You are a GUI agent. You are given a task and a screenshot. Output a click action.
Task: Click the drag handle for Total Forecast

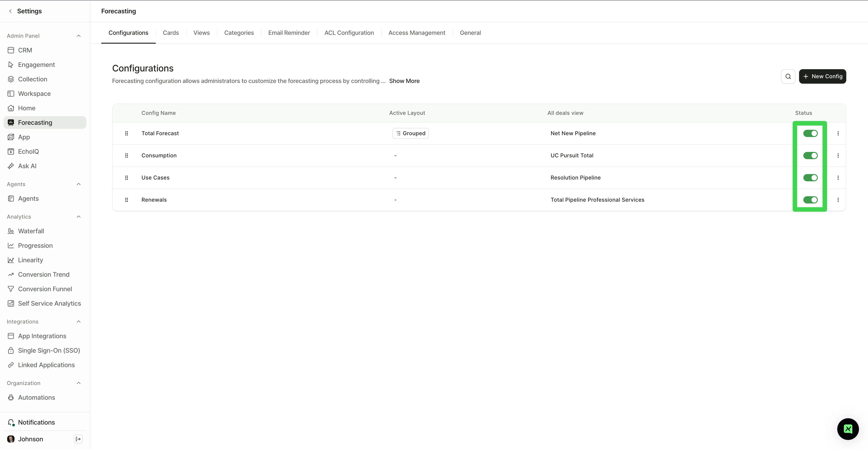[127, 133]
